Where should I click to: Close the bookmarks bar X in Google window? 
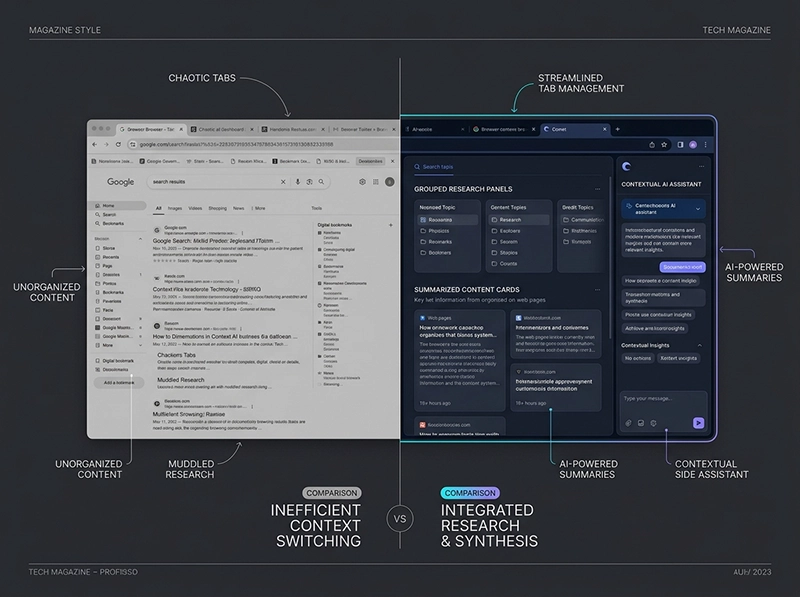coord(392,161)
